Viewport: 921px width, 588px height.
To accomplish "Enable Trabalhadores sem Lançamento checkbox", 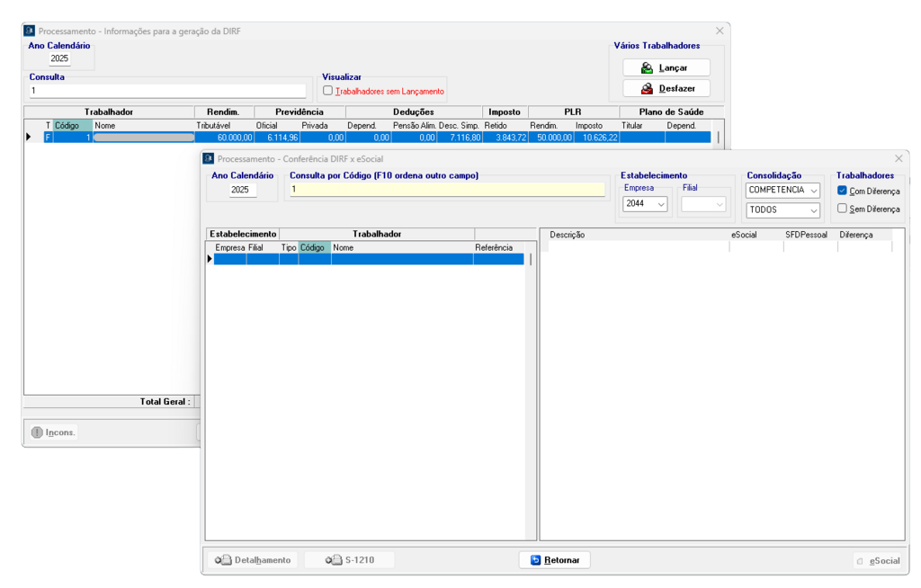I will (328, 91).
